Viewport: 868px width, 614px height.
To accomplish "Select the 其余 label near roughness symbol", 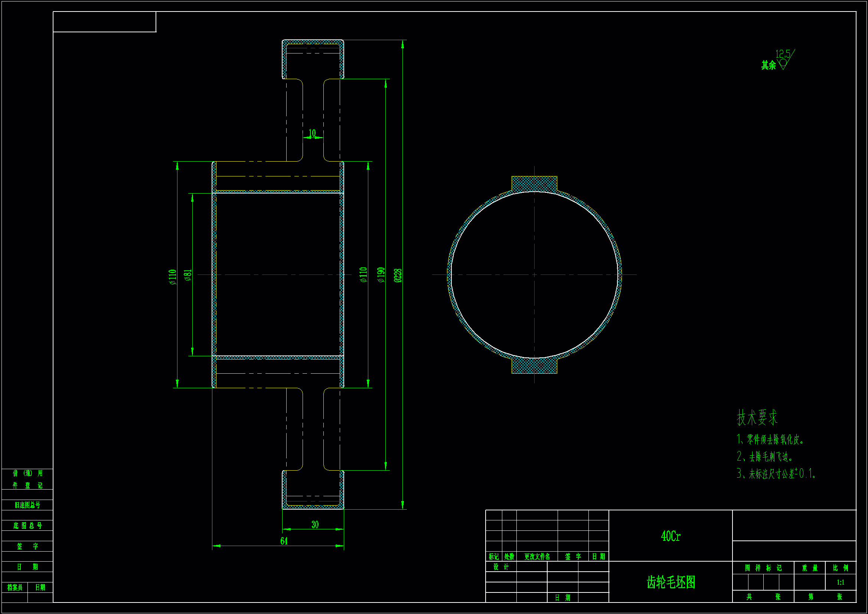I will (768, 65).
